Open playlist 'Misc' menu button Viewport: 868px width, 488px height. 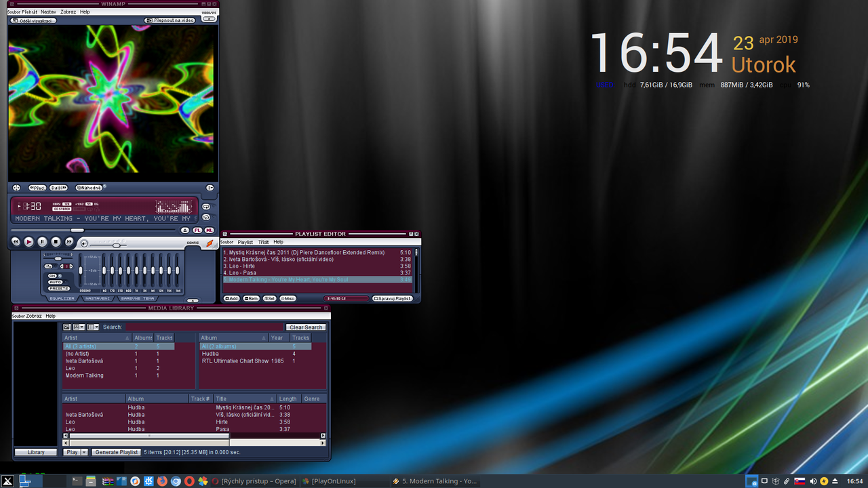coord(288,298)
